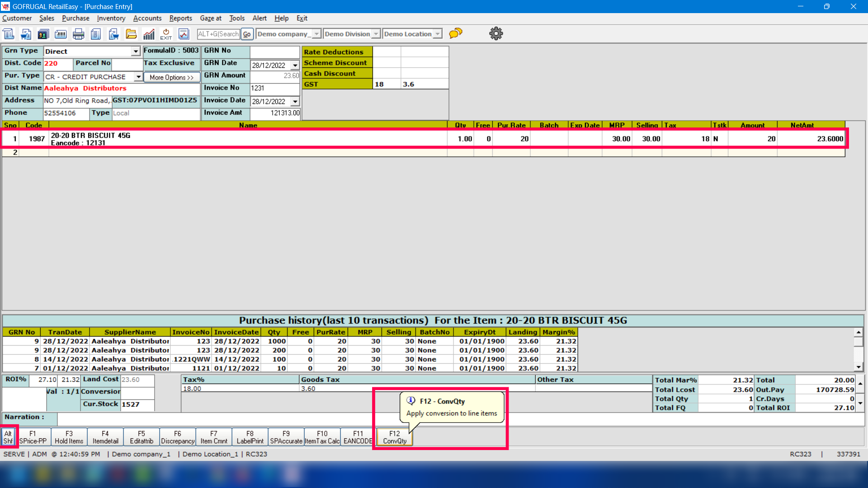
Task: Click the line graph report icon
Action: 184,34
